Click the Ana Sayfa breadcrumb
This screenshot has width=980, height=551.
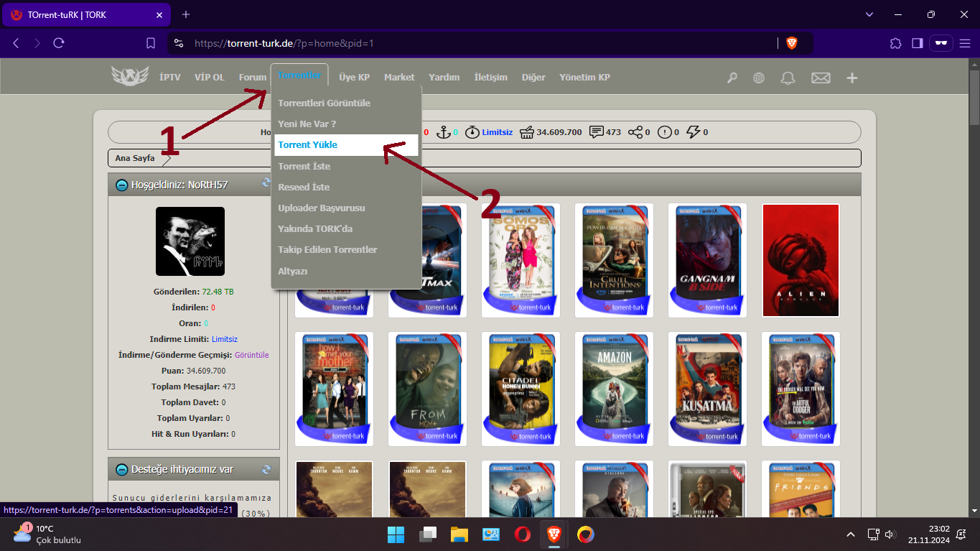135,158
